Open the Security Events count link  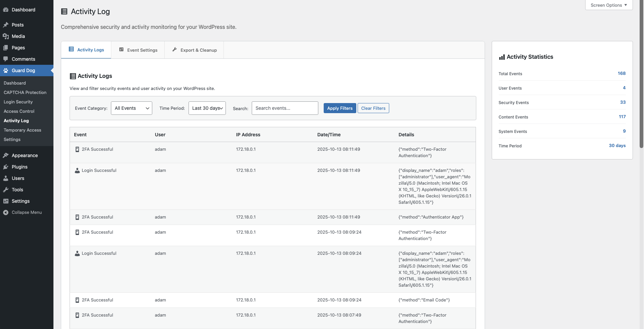click(x=622, y=102)
